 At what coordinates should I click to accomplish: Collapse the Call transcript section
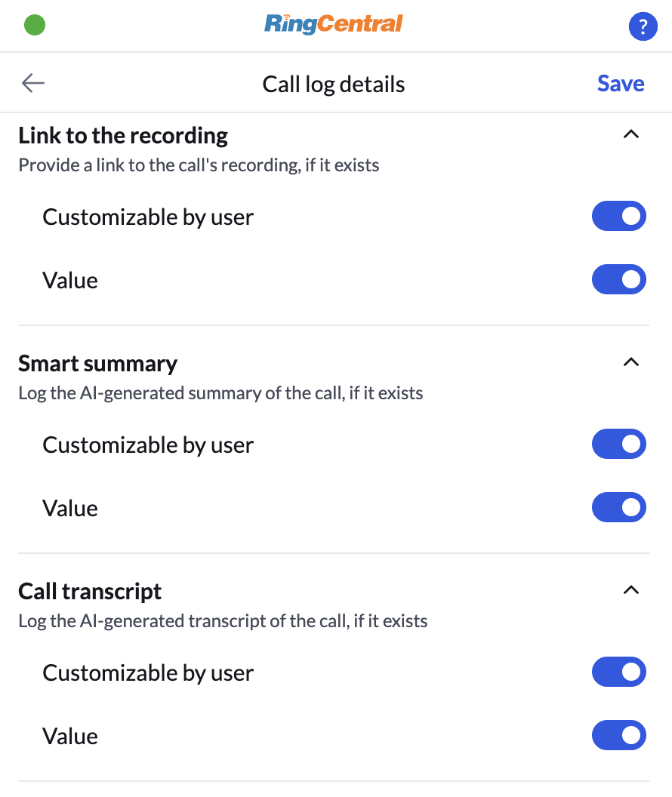coord(630,590)
